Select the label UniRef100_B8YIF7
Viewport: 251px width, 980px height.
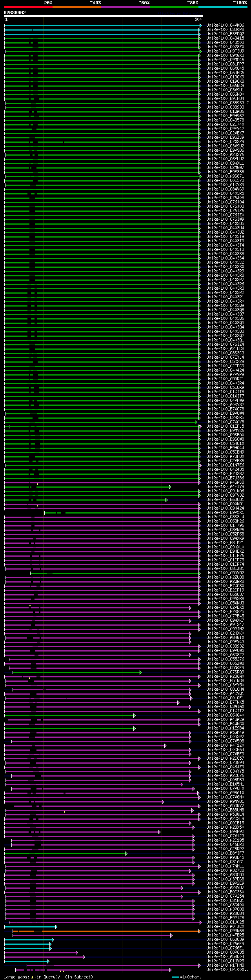(x=225, y=853)
